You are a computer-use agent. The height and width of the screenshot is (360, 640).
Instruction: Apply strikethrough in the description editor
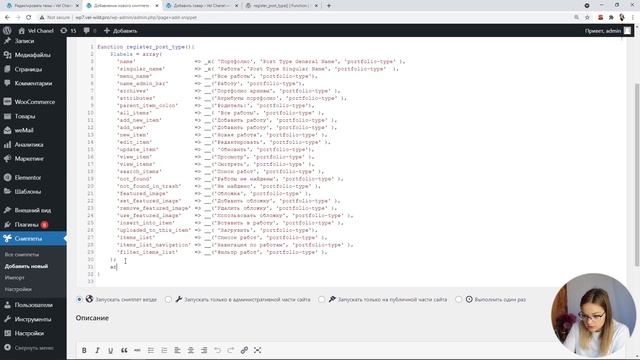137,350
